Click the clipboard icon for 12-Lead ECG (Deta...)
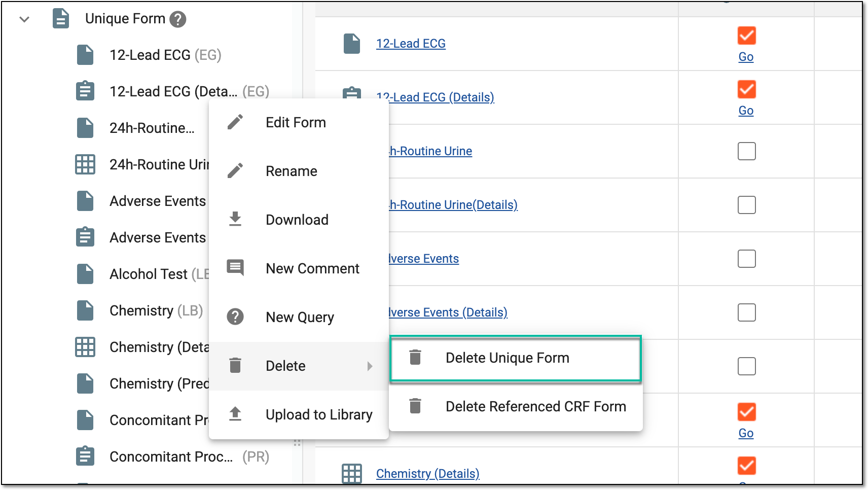868x490 pixels. [x=85, y=91]
